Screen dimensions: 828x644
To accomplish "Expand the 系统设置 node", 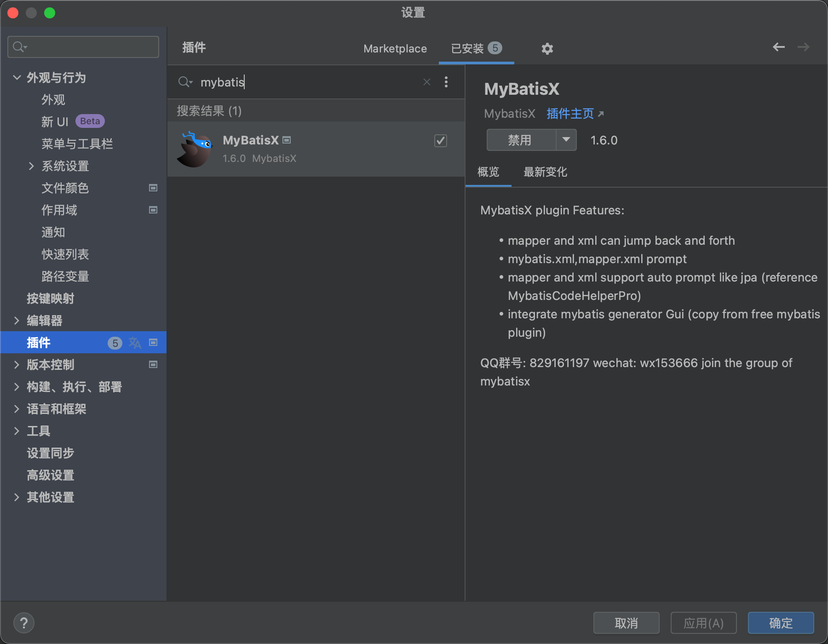I will pyautogui.click(x=31, y=166).
